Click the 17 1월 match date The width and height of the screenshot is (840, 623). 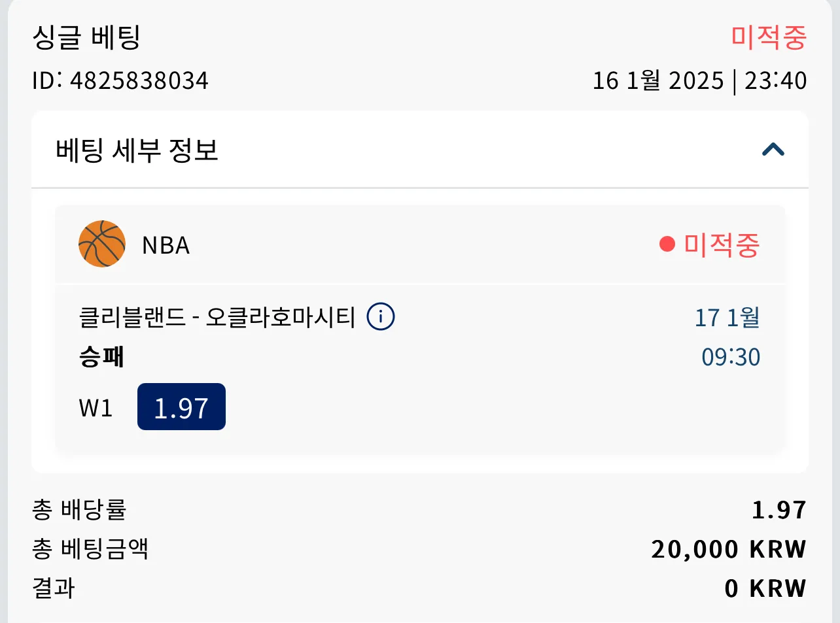(727, 318)
